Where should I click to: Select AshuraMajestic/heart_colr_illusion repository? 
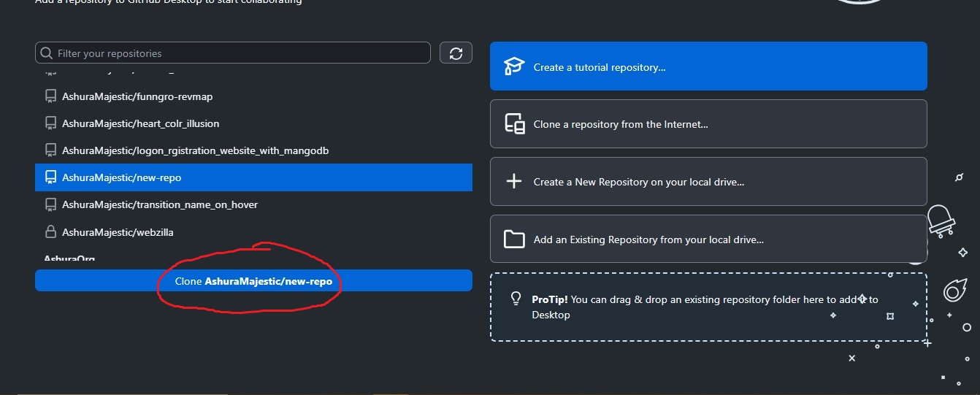(x=253, y=123)
